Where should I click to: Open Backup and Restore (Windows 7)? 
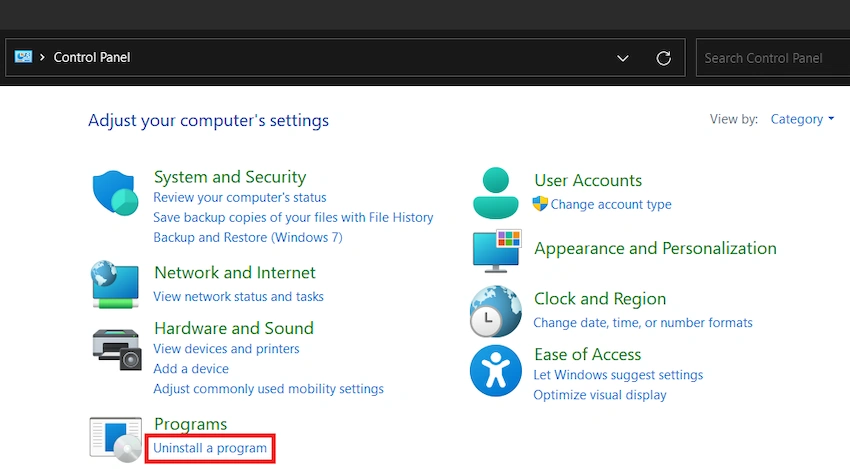click(248, 237)
